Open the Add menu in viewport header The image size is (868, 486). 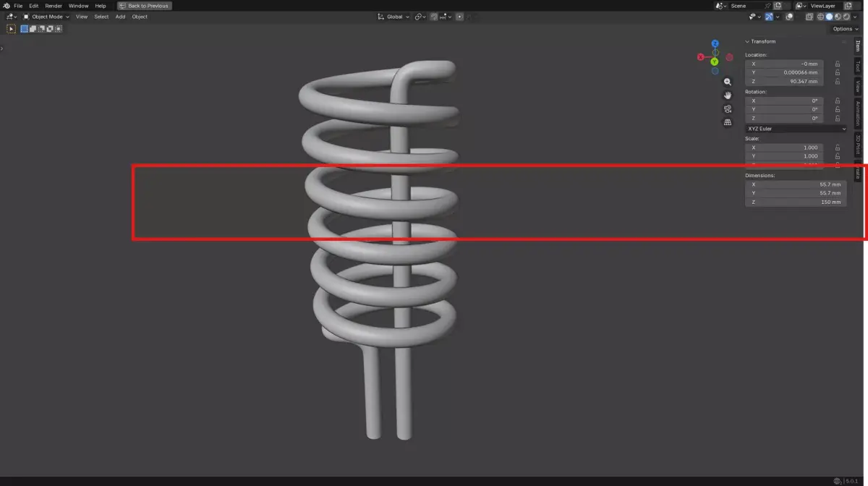tap(120, 17)
